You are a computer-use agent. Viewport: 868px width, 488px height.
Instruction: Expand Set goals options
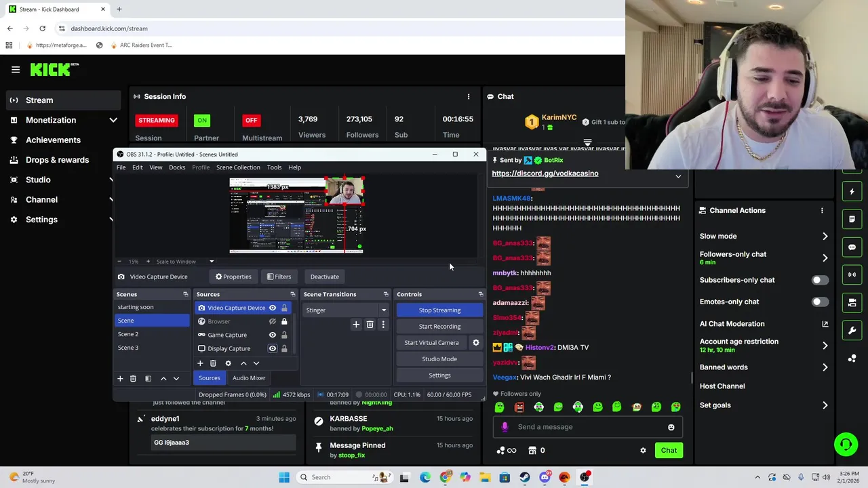pos(825,405)
